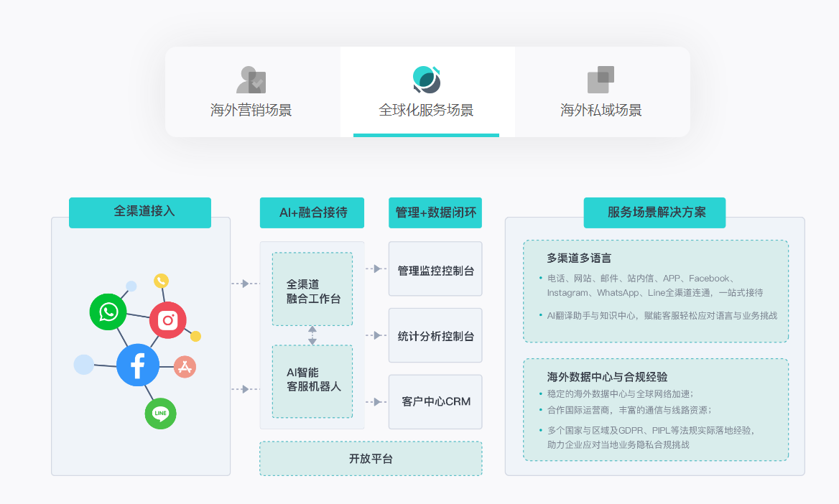Click the 管理+数据闭环 header
The width and height of the screenshot is (839, 504).
435,213
